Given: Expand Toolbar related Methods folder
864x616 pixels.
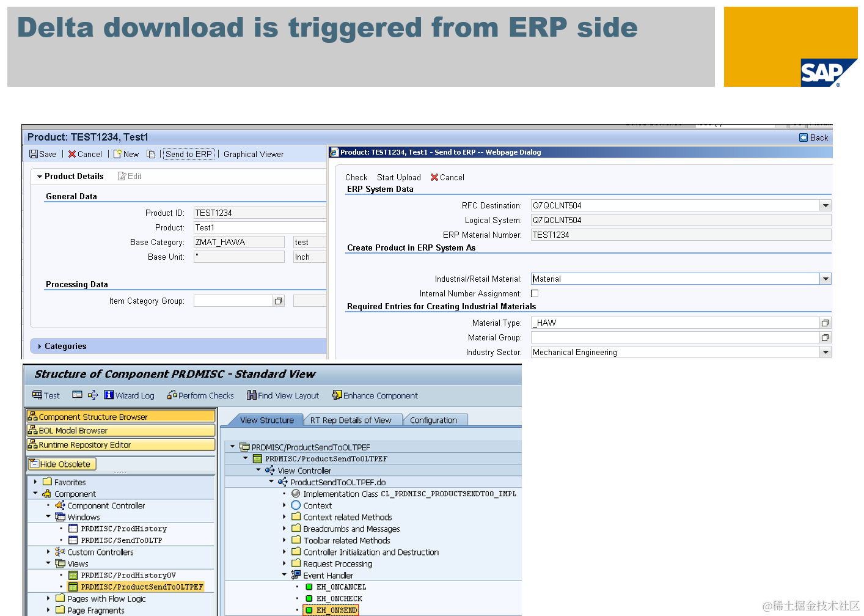Looking at the screenshot, I should point(284,540).
